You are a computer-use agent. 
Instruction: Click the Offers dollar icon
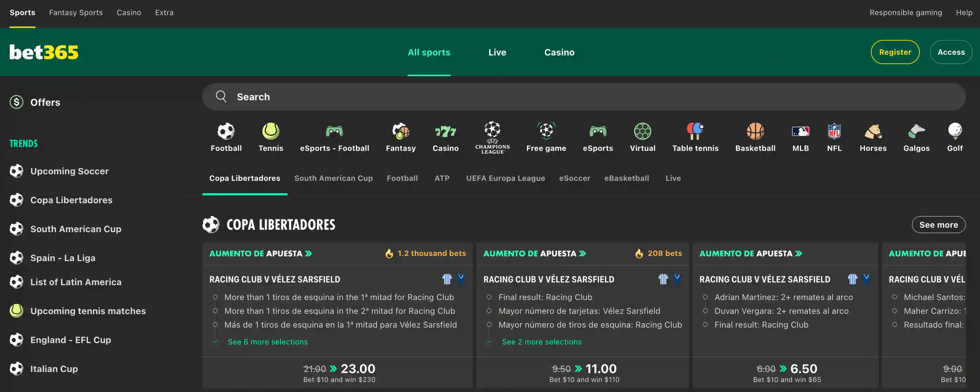[16, 102]
